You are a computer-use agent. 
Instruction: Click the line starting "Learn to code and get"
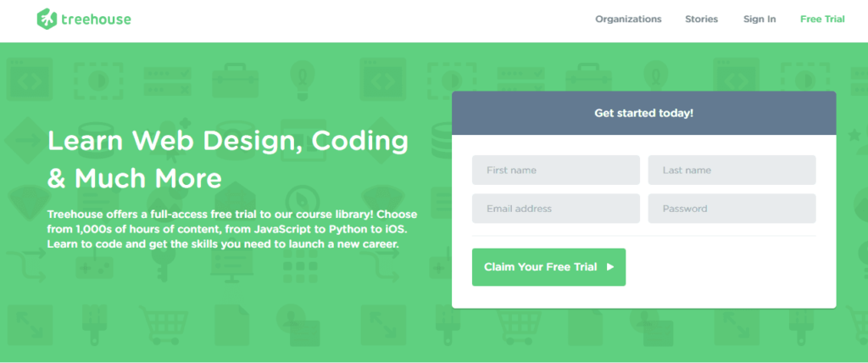click(x=224, y=244)
